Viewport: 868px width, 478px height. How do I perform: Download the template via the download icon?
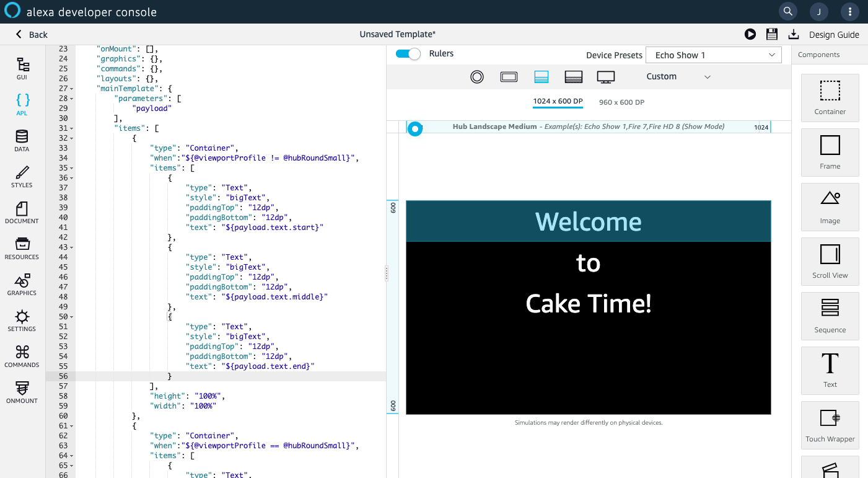click(x=794, y=34)
